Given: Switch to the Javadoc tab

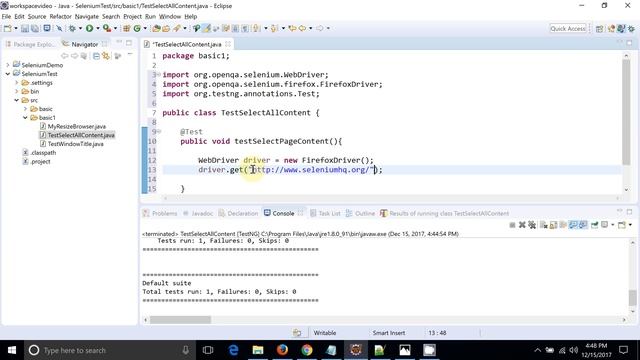Looking at the screenshot, I should point(198,213).
